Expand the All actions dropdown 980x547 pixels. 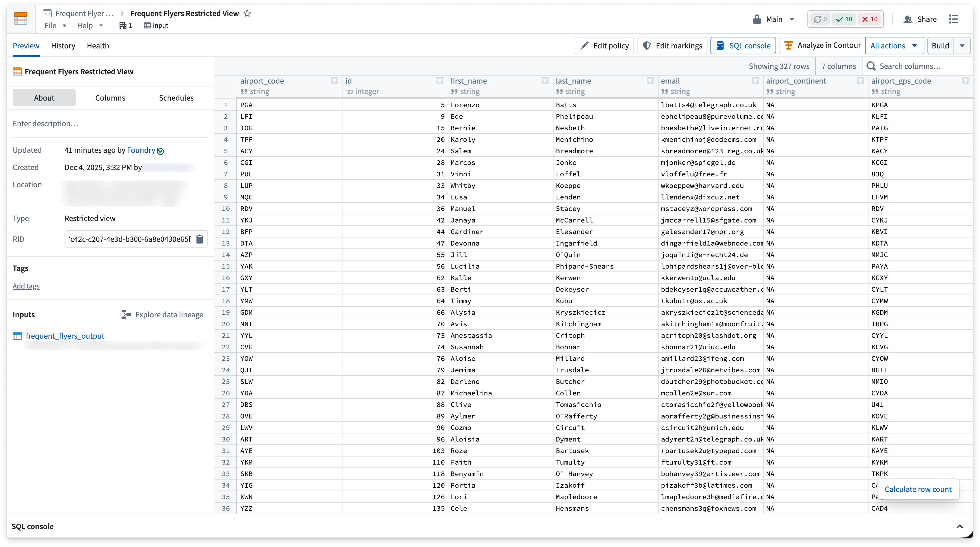click(x=894, y=46)
